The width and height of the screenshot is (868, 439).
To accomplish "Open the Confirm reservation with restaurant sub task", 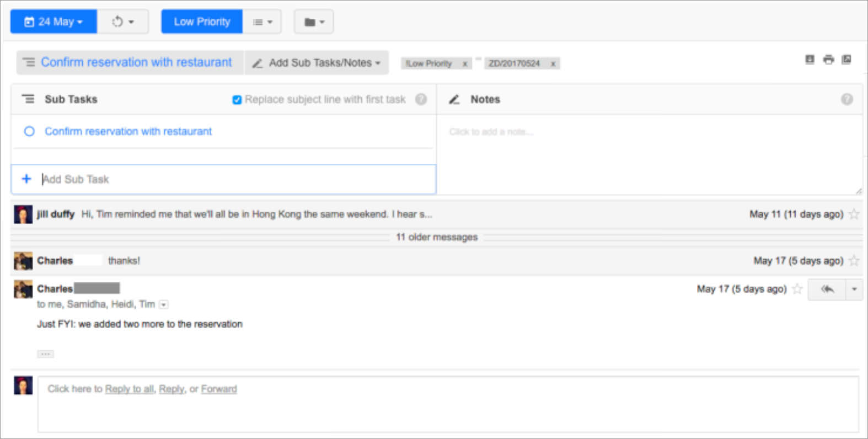I will (128, 131).
